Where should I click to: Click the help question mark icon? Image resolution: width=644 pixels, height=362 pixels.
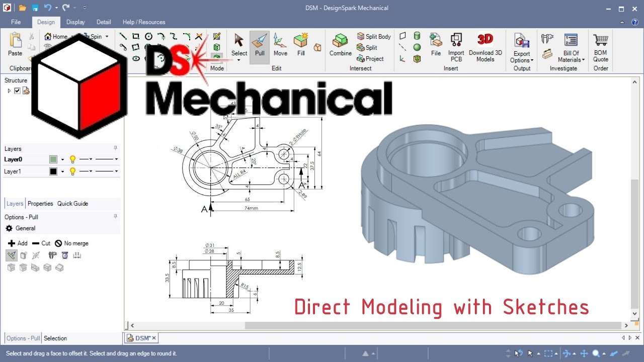pos(635,22)
